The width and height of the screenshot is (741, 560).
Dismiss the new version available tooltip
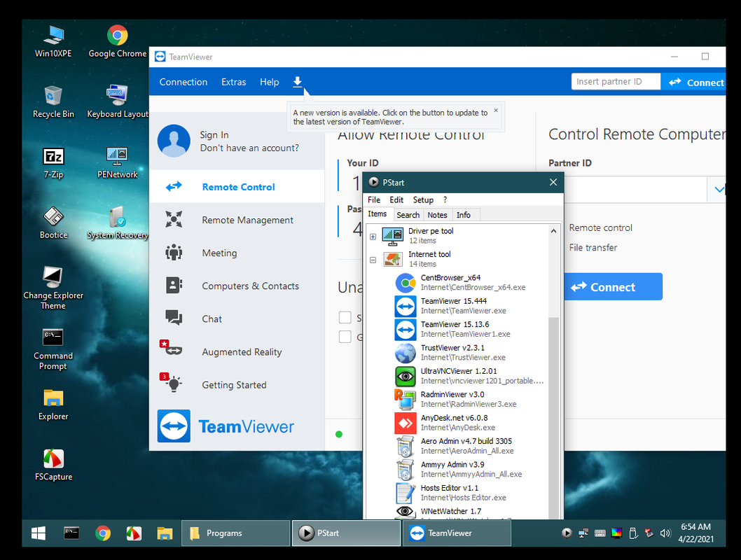click(x=496, y=111)
